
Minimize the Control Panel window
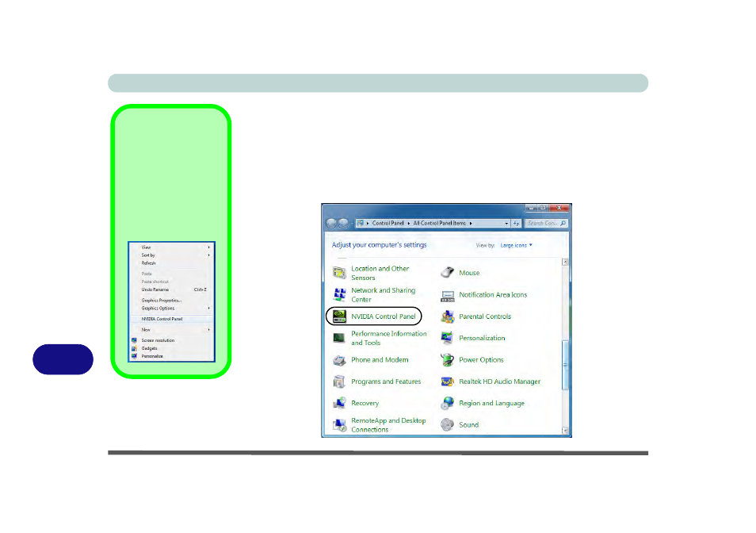click(x=531, y=208)
